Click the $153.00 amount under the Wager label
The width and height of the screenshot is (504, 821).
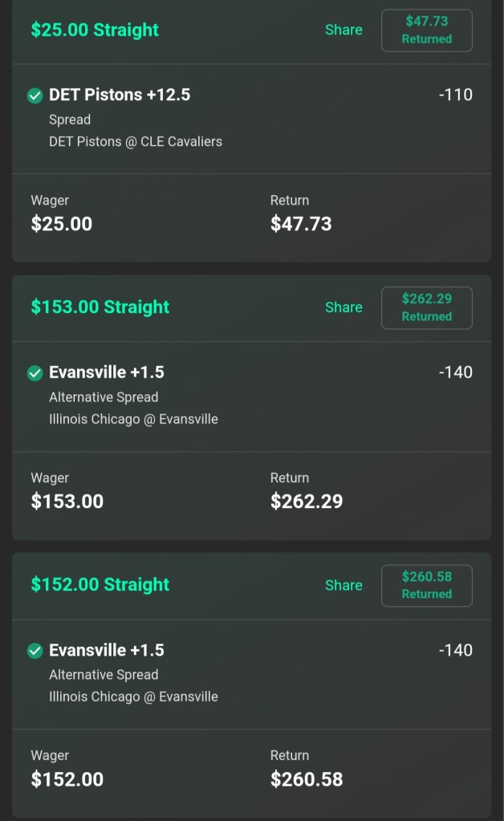(x=67, y=502)
